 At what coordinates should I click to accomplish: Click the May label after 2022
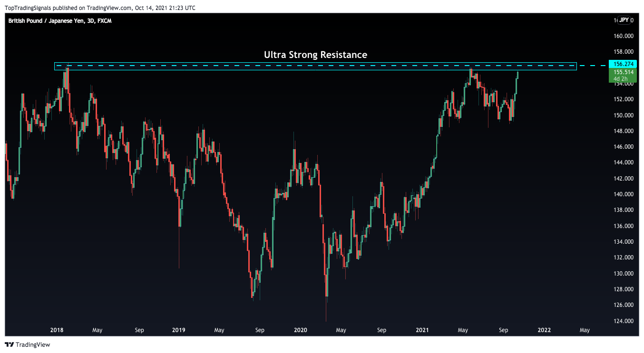point(585,330)
